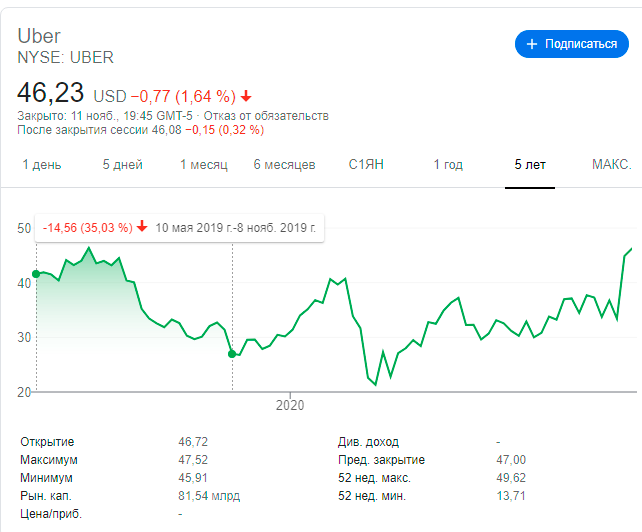
Task: Click the chart end marker dot at 8 нояб. 2019
Action: pos(232,354)
